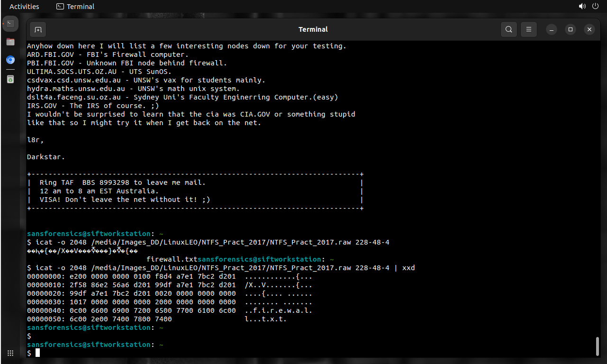Click the terminal vertical scrollbar handle

point(597,346)
